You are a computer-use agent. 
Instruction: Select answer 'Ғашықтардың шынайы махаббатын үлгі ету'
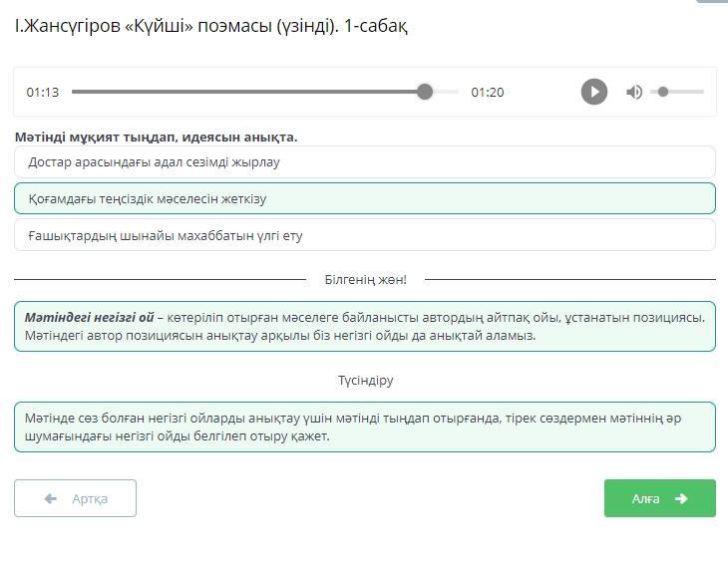point(365,235)
